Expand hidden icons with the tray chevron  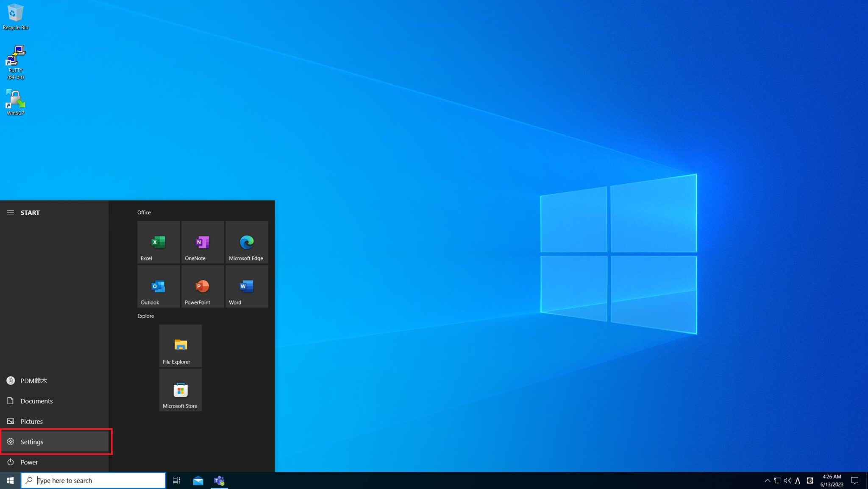pyautogui.click(x=767, y=480)
